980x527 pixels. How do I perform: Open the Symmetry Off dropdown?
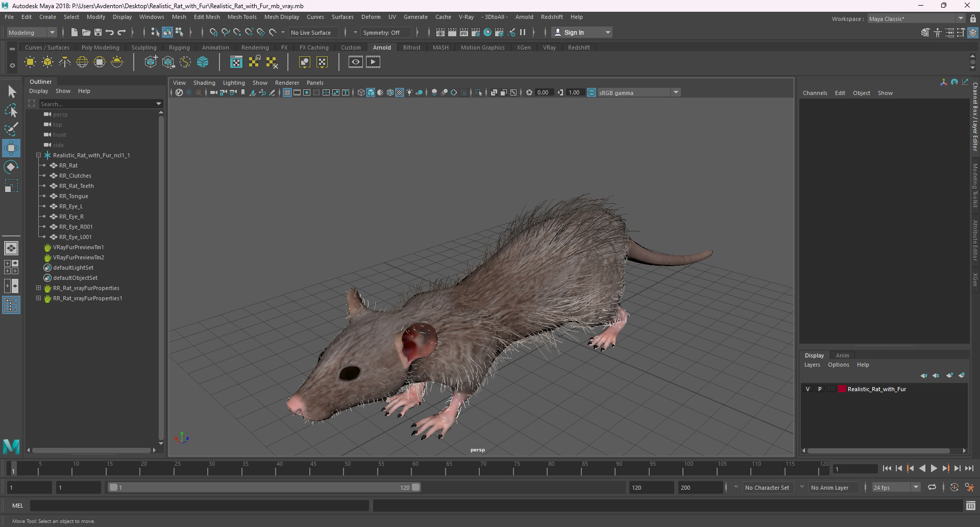point(385,32)
